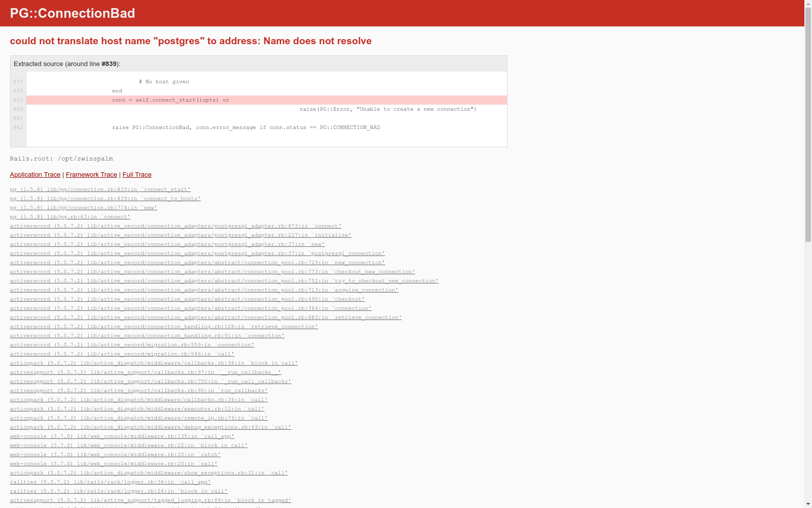Select web-console middleware.rb:20 `catch' trace
812x508 pixels.
click(x=115, y=455)
